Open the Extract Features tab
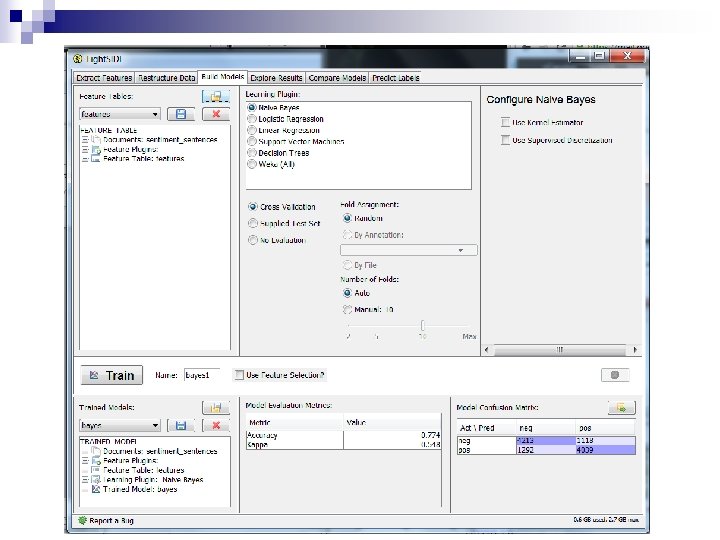 (x=104, y=78)
